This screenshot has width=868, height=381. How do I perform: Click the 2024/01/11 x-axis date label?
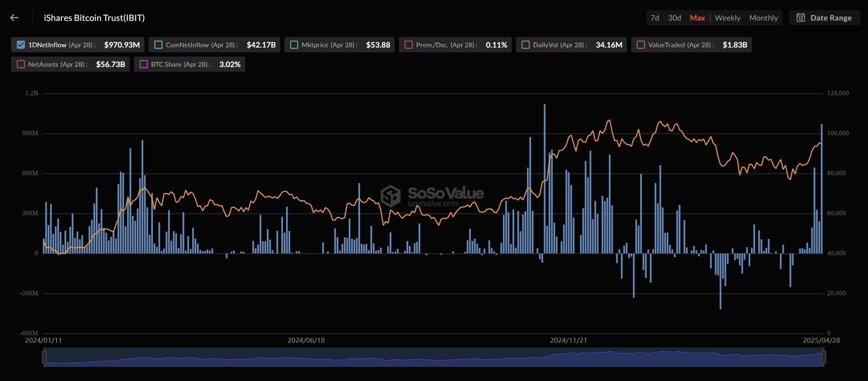(43, 340)
